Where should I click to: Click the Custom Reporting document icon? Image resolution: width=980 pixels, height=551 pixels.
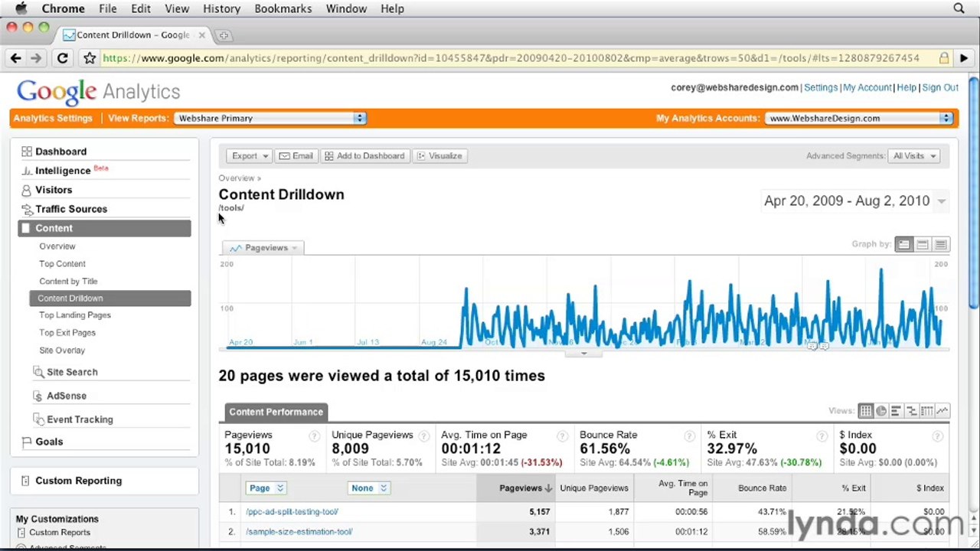[x=25, y=481]
